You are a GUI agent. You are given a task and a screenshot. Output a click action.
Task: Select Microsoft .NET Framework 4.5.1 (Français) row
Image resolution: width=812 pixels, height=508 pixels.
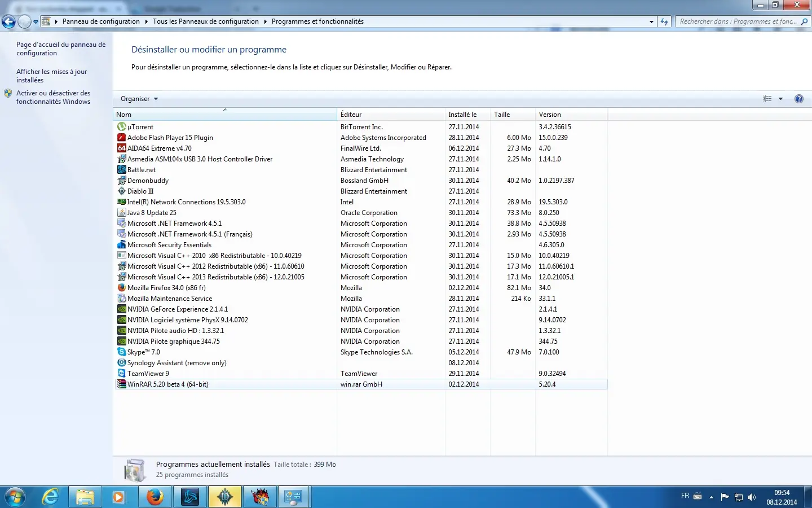361,234
